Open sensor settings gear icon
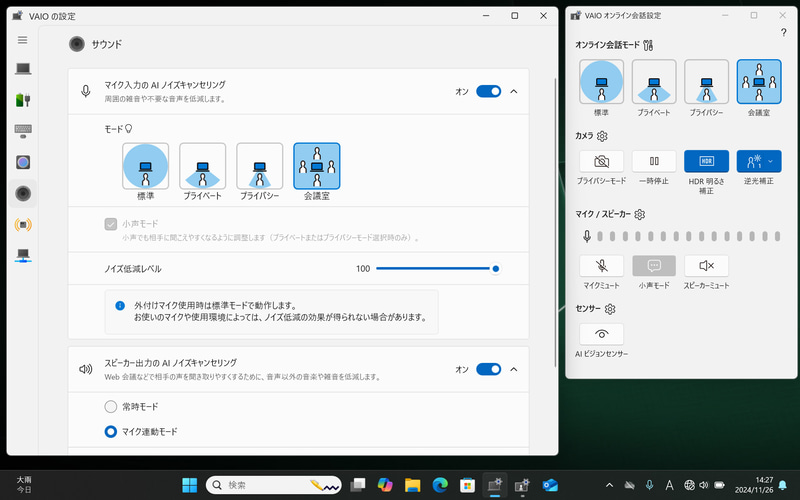 tap(610, 309)
